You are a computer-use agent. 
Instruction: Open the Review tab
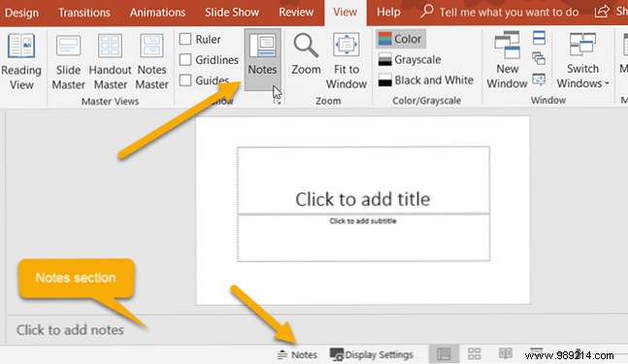(296, 13)
